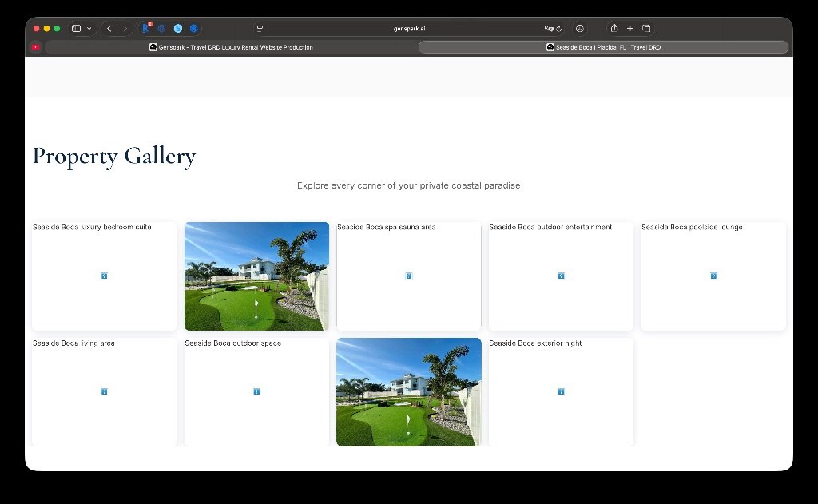Open the blue S extension icon
The image size is (818, 504).
click(178, 28)
